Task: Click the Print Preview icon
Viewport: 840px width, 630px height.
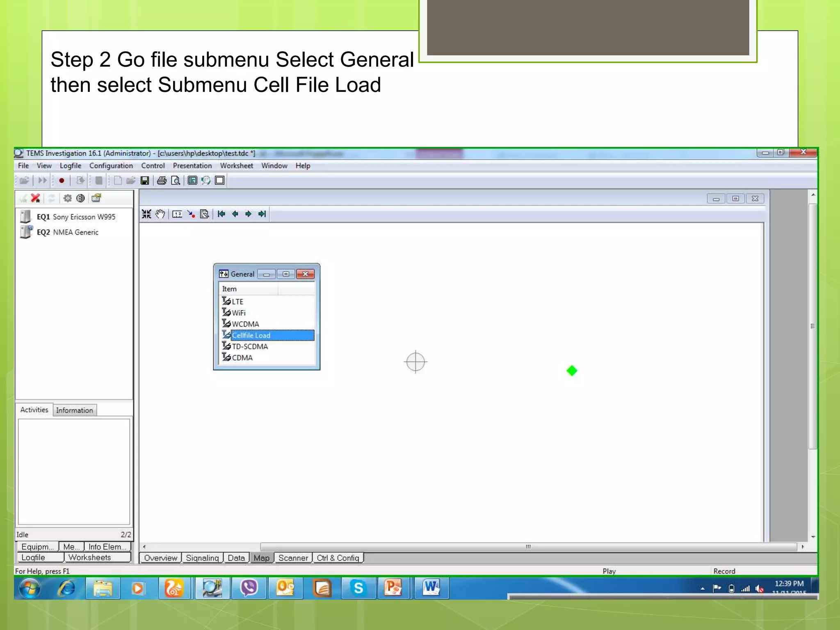Action: (176, 180)
